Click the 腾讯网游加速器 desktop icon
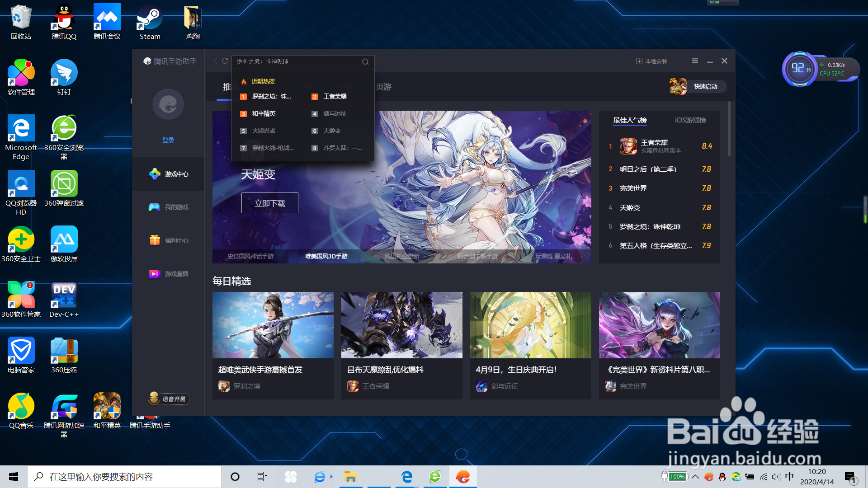 (64, 415)
